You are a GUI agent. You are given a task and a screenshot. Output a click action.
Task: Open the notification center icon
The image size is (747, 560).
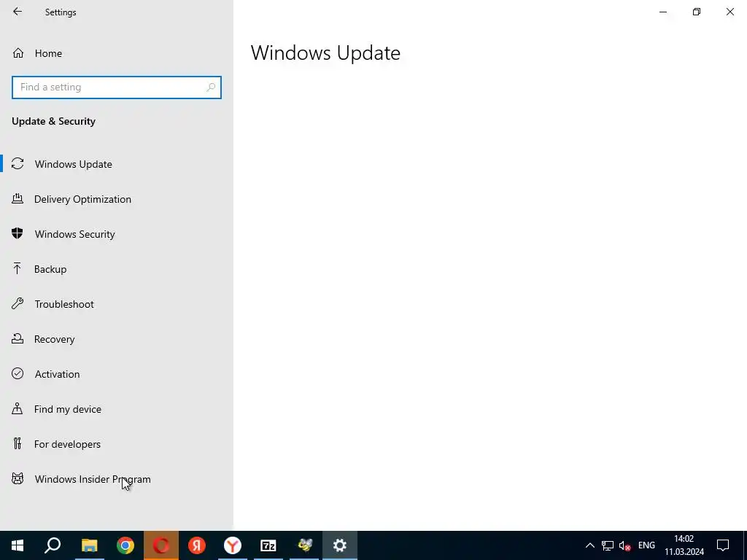click(723, 545)
